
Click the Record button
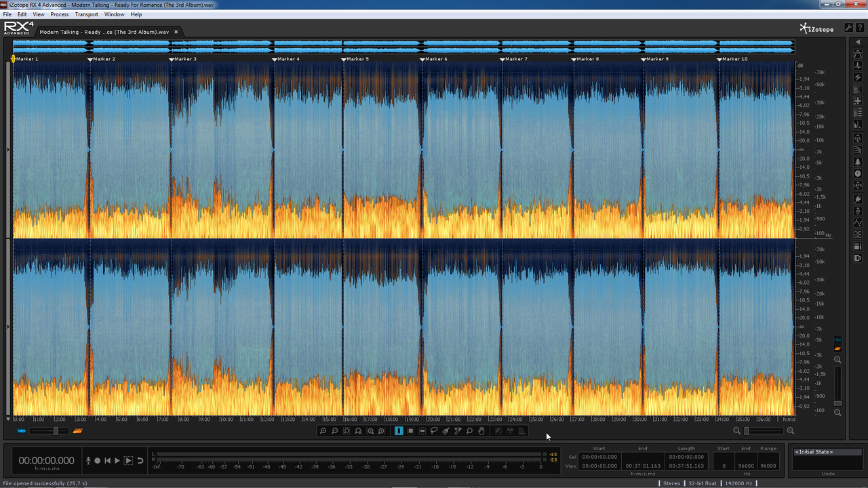pos(97,461)
